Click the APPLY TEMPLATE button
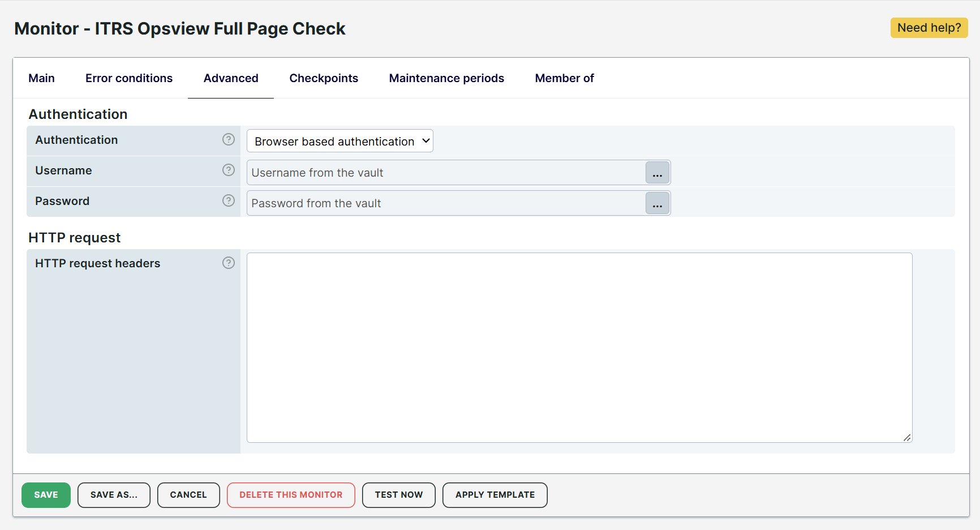This screenshot has width=980, height=530. 495,495
